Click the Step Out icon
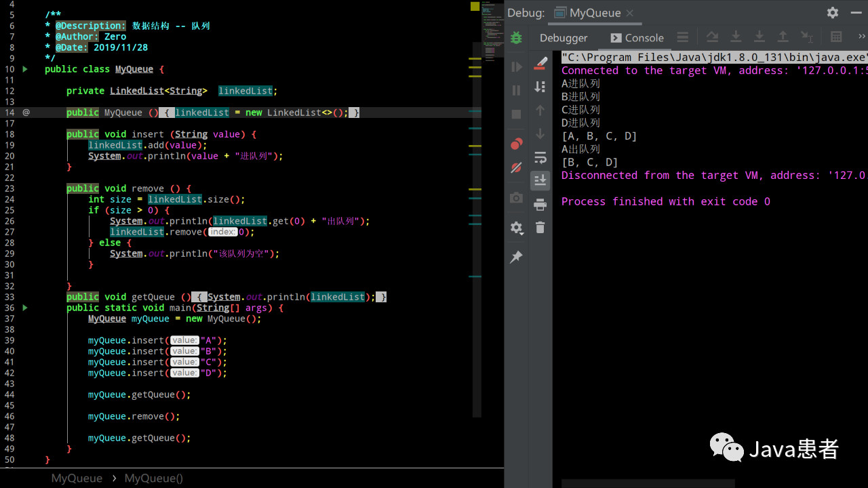The image size is (868, 488). pos(783,37)
